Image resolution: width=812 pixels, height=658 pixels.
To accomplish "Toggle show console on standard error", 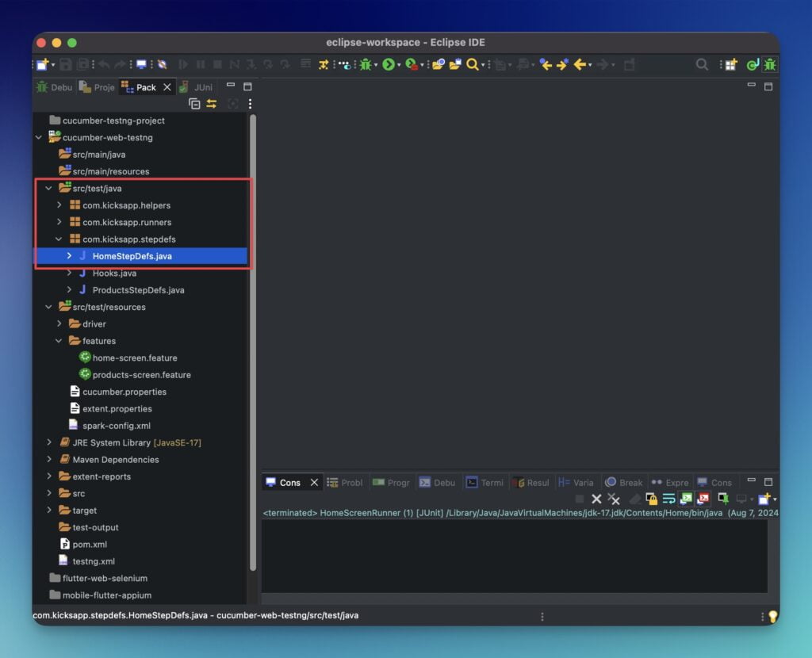I will [x=703, y=499].
